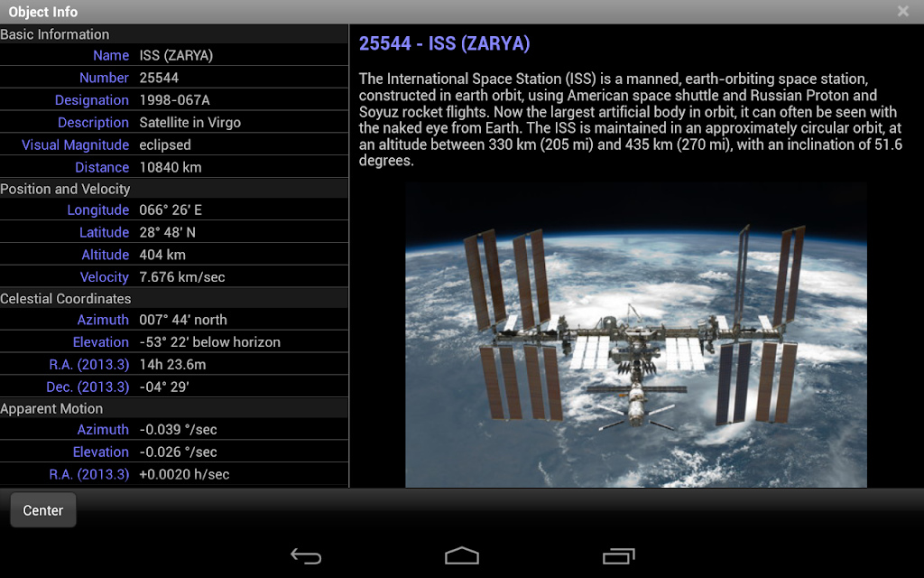Image resolution: width=924 pixels, height=578 pixels.
Task: Tap the 'Designation' row label
Action: [92, 100]
